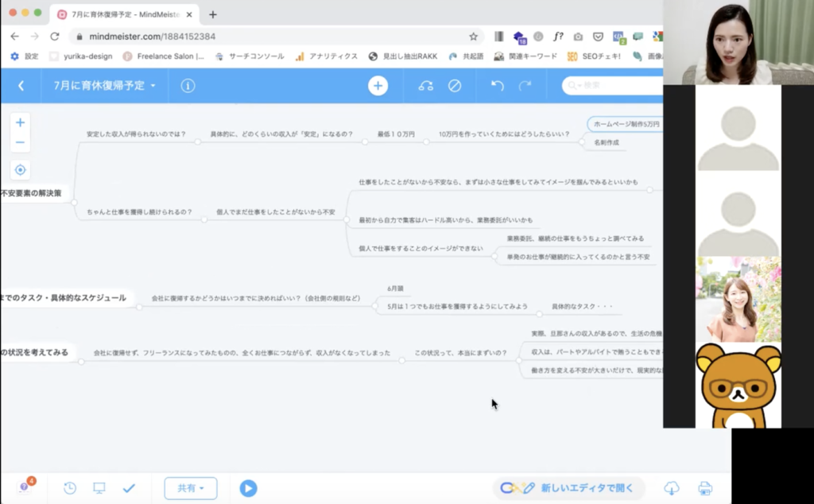
Task: Open the 共有 share dropdown
Action: (x=191, y=488)
